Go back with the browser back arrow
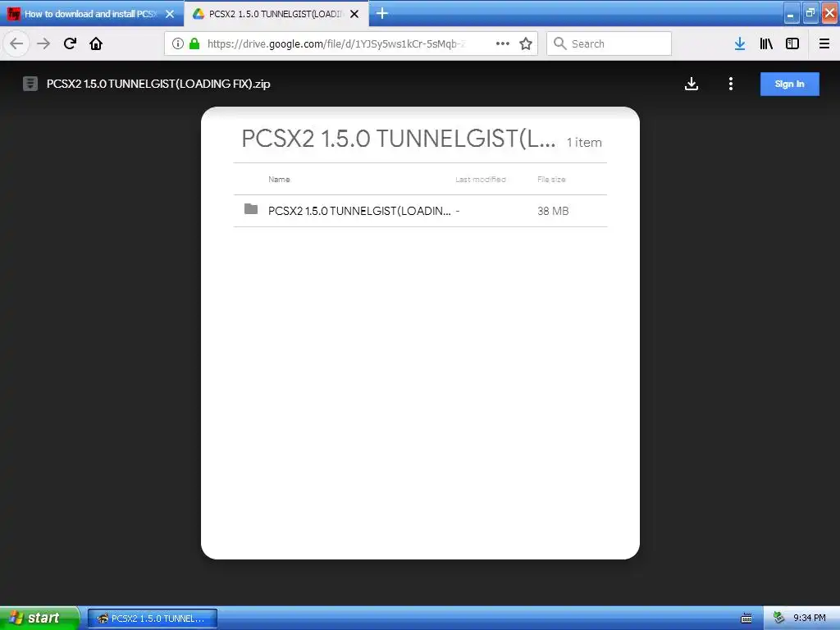840x630 pixels. point(16,44)
